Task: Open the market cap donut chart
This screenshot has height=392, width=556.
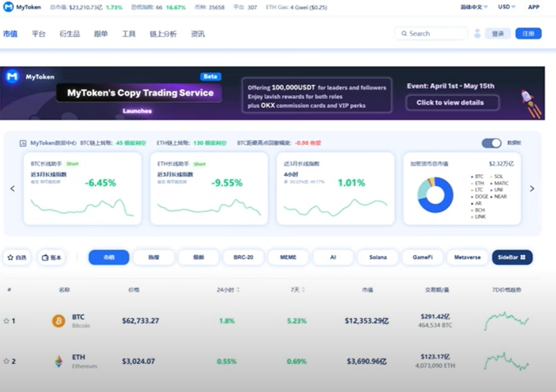Action: [435, 194]
